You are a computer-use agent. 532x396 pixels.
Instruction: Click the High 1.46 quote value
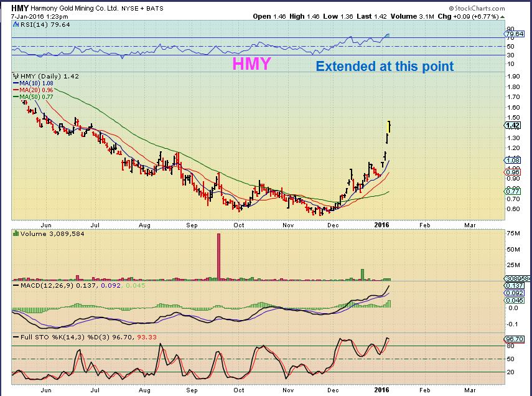click(x=304, y=16)
